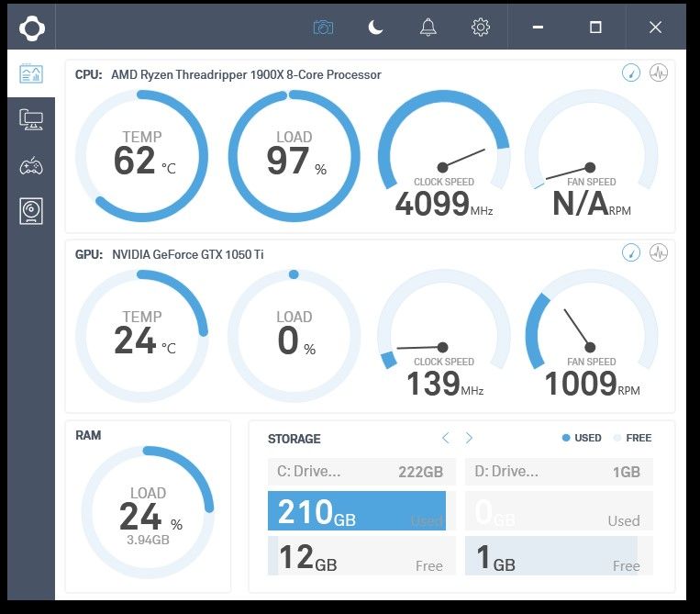The image size is (700, 614).
Task: Open settings with the gear icon
Action: click(481, 28)
